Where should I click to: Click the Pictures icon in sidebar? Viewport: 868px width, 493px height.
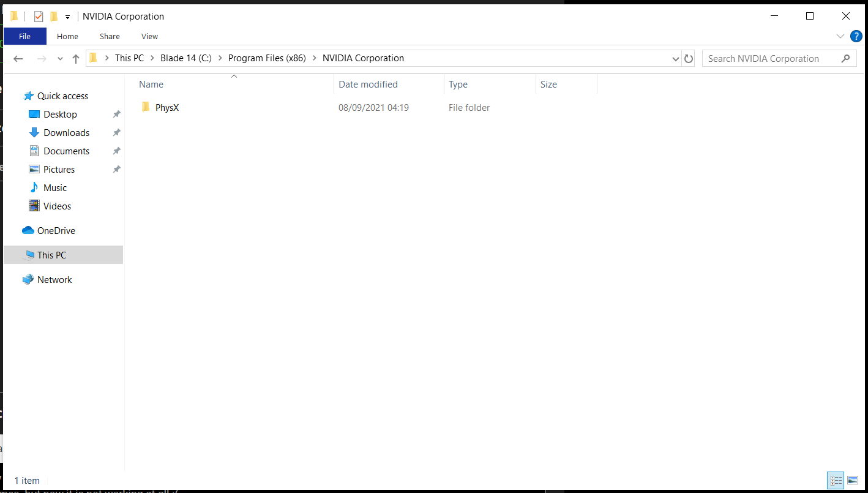tap(34, 169)
